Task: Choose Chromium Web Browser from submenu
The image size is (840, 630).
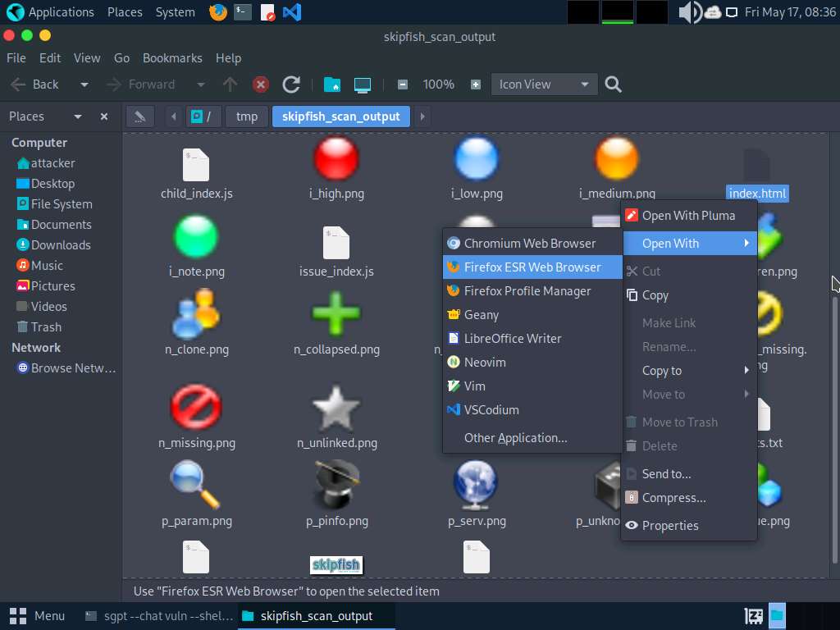Action: pyautogui.click(x=529, y=244)
